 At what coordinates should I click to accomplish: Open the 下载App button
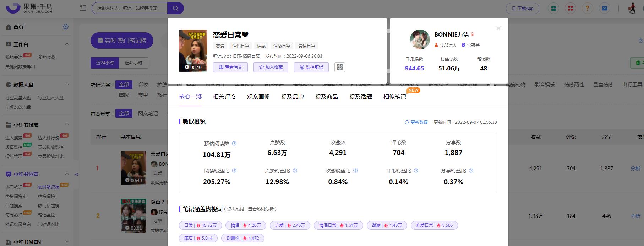click(523, 8)
